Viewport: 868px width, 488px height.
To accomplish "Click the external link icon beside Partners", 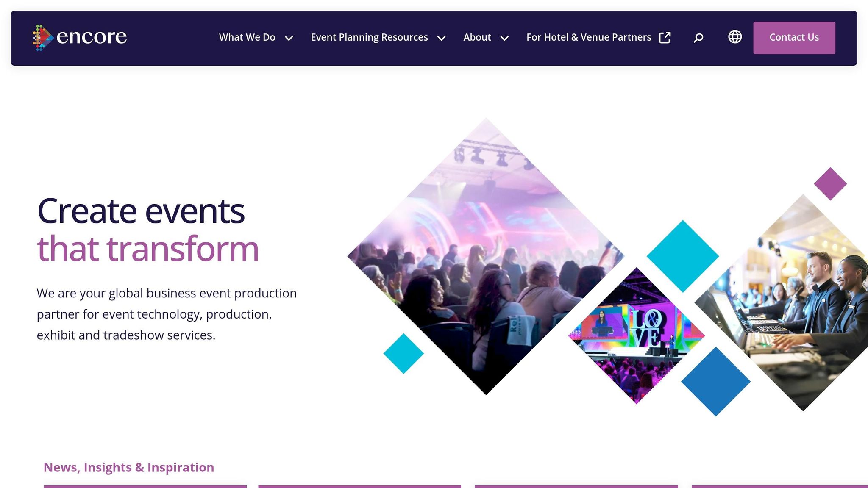I will tap(665, 37).
